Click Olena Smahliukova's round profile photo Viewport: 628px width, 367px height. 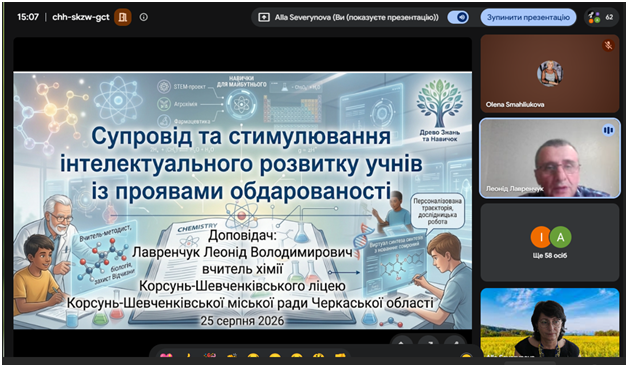tap(550, 73)
